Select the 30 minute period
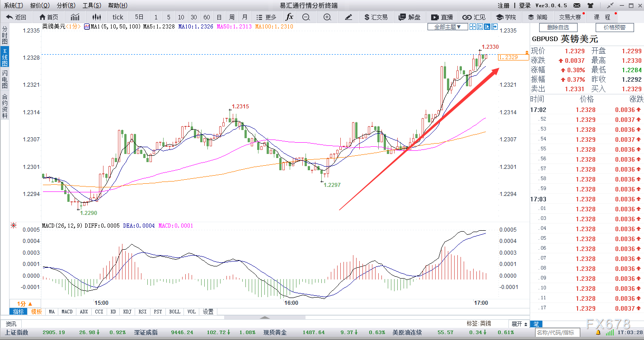644x340 pixels. [x=193, y=17]
